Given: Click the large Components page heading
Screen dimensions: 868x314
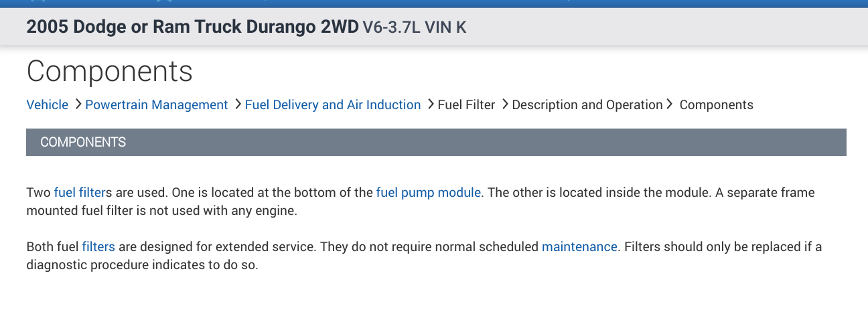Looking at the screenshot, I should (110, 71).
